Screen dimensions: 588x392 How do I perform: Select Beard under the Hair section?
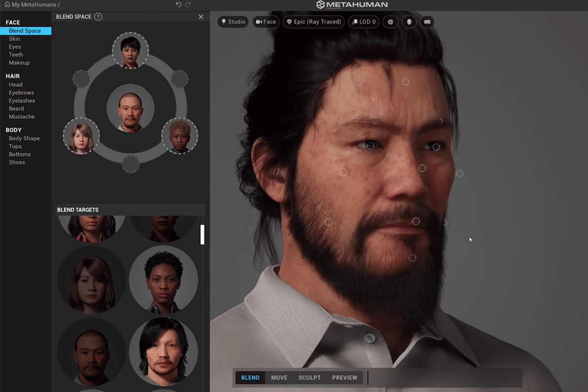coord(16,109)
